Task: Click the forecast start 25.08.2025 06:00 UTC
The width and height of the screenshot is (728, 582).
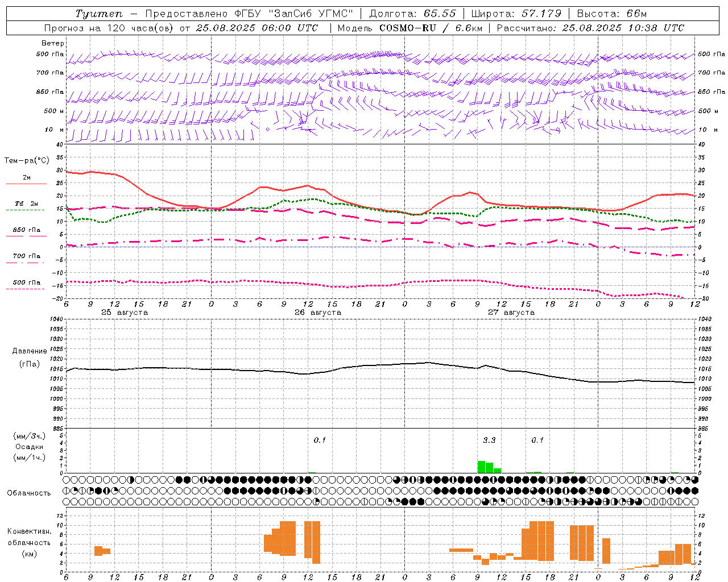Action: coord(257,28)
